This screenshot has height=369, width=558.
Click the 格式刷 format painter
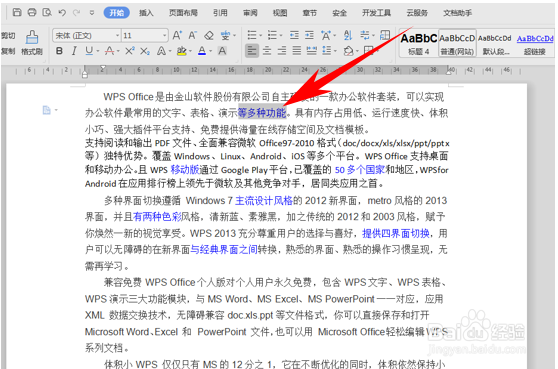click(32, 43)
